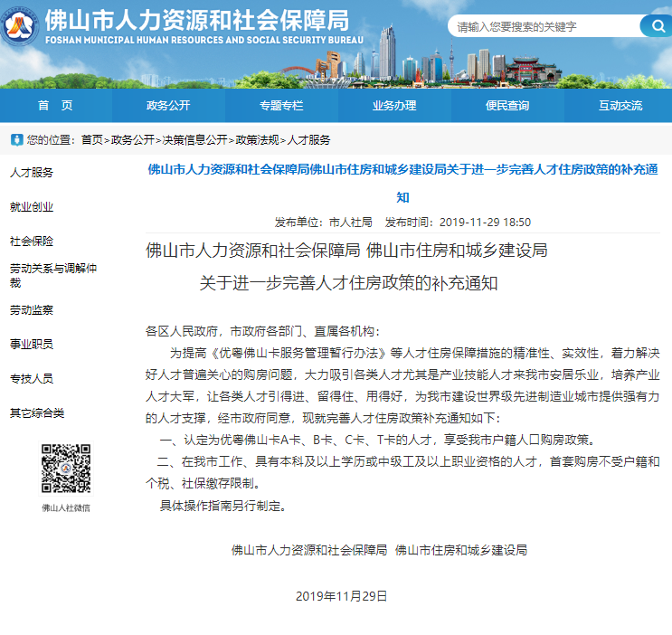Click the 佛山人社微信 QR code

66,469
